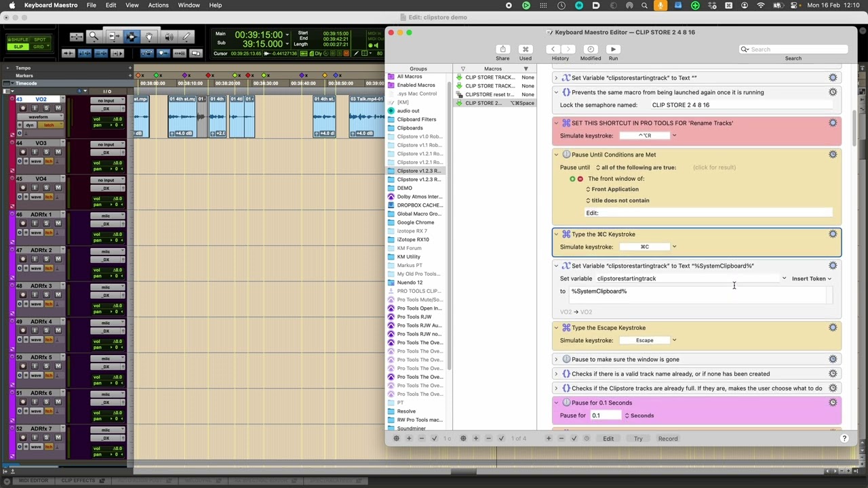Click the Run play icon
The image size is (868, 488).
coord(613,49)
